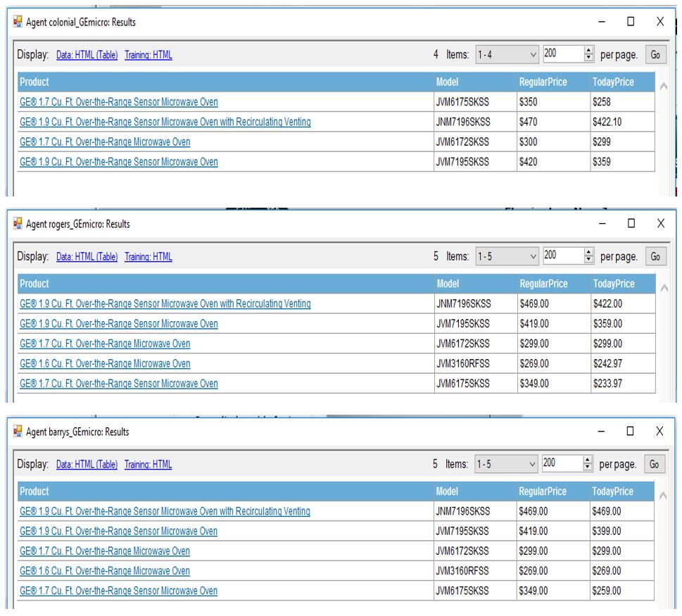Minimize the rogers_GEmicro results window

tap(602, 223)
